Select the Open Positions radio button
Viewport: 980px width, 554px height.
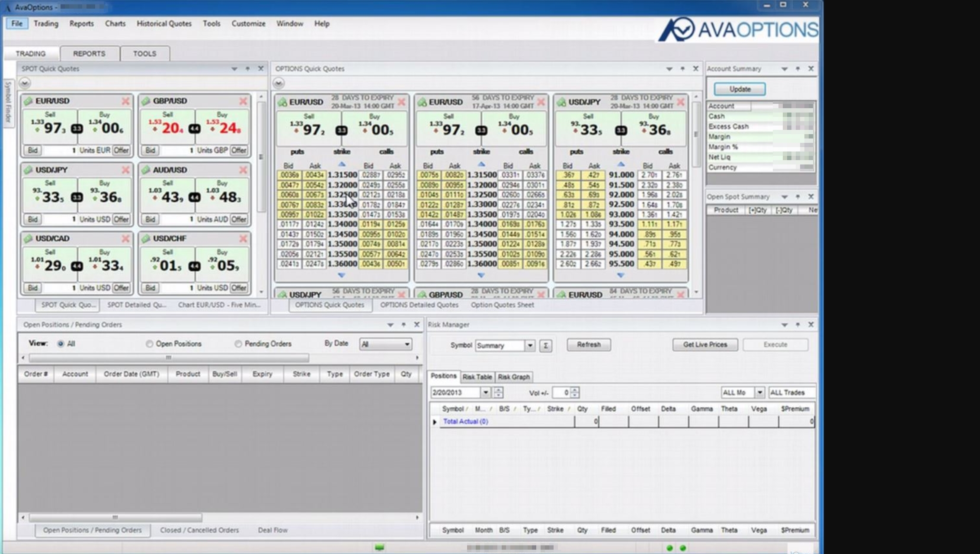click(150, 344)
